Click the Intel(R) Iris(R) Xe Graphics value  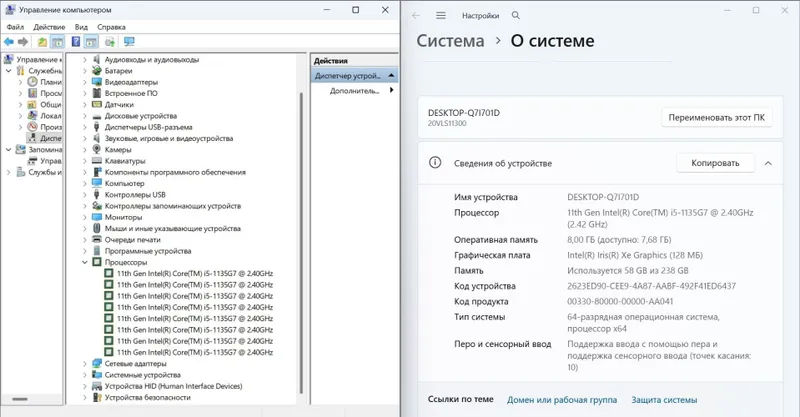click(635, 255)
